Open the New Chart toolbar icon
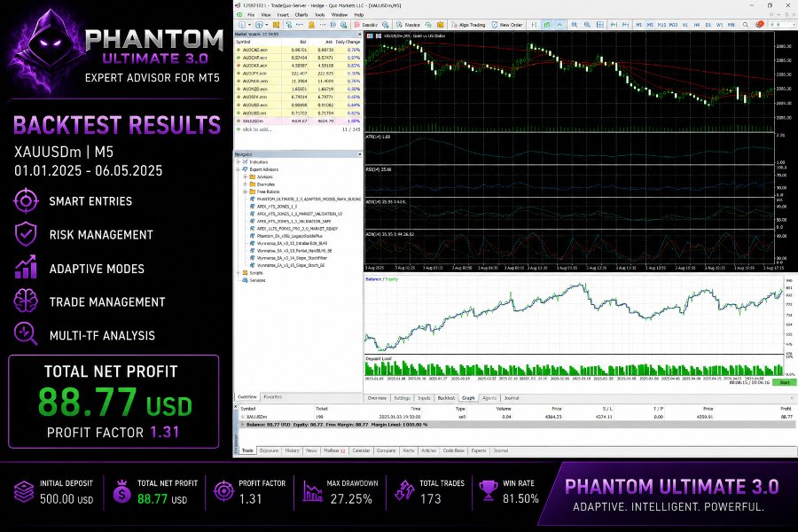Screen dimensions: 798x532 click(x=241, y=25)
